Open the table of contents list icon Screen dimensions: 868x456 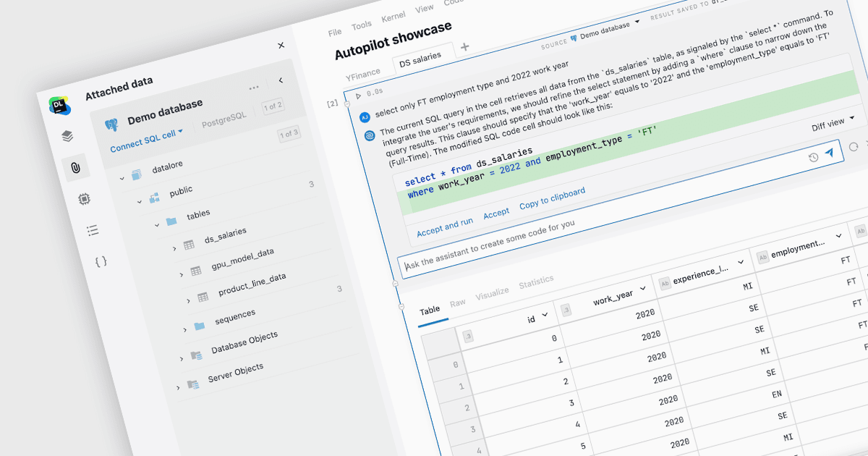[93, 230]
